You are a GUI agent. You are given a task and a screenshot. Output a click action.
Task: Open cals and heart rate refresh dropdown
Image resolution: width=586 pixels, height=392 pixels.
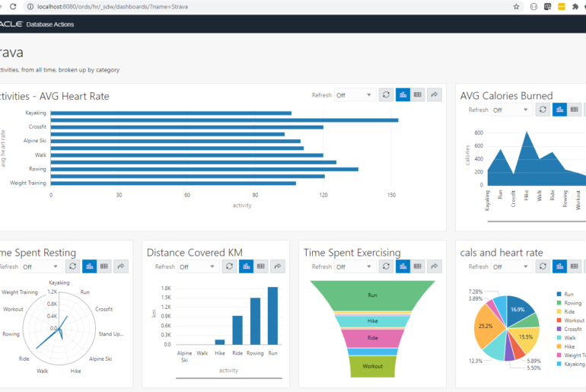(511, 267)
